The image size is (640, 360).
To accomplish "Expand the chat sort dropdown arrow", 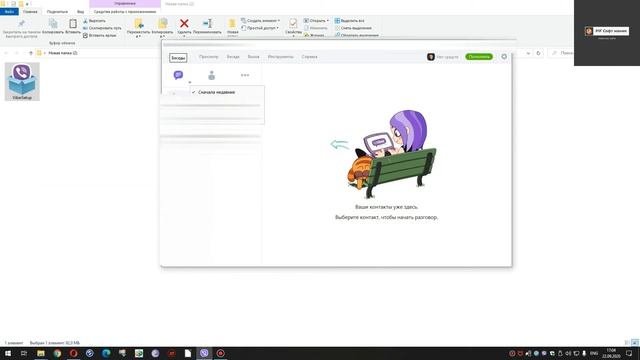I will coord(190,82).
